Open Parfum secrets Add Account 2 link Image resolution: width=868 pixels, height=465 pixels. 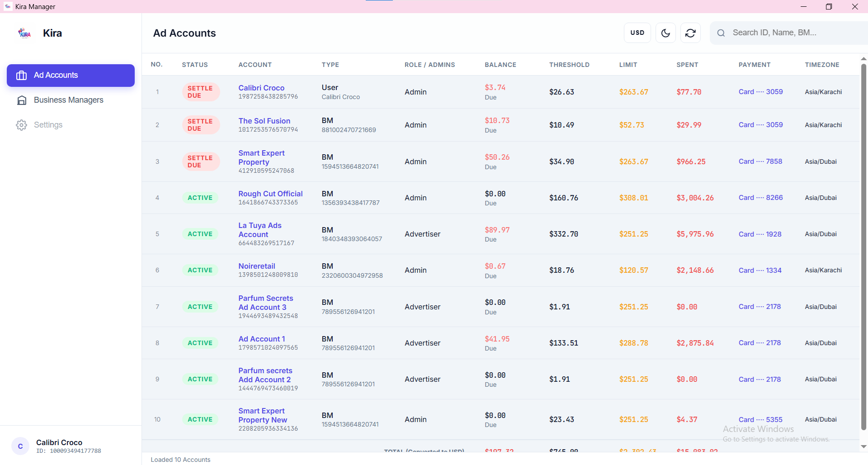[265, 375]
